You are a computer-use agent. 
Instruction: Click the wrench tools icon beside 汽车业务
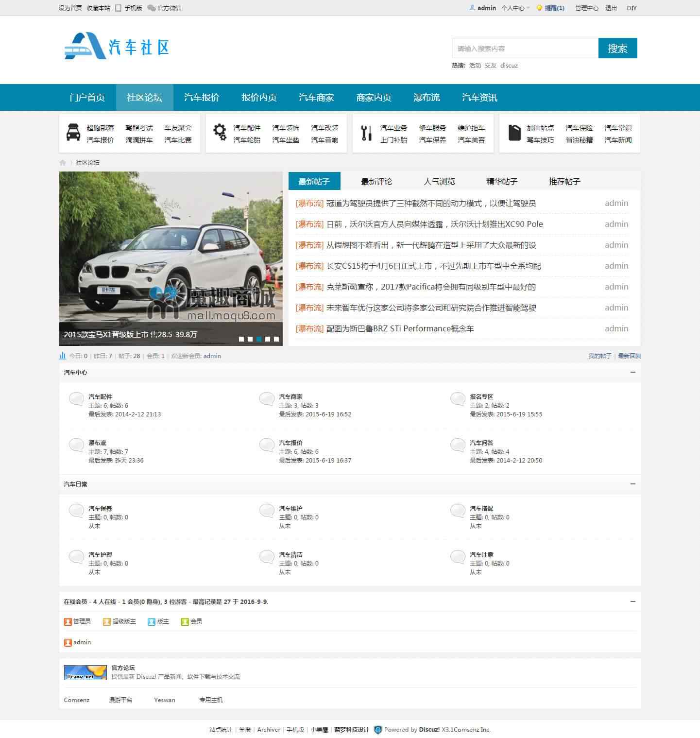tap(366, 133)
